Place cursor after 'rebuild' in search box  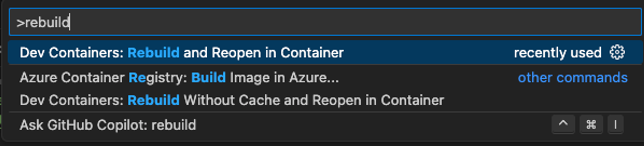coord(70,23)
